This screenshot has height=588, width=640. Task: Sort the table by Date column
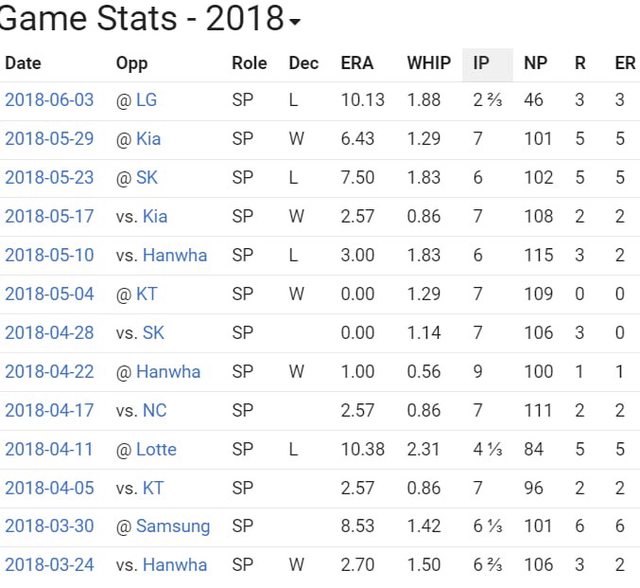23,63
